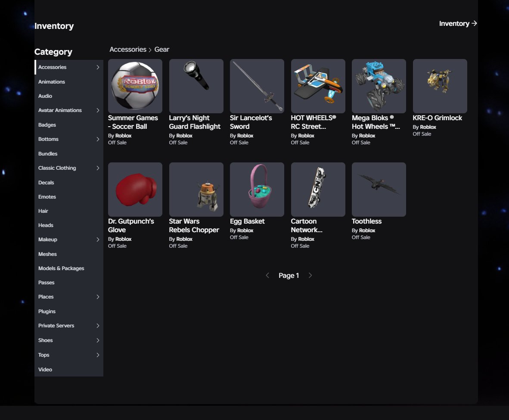Expand the Bottoms category chevron
Screen dimensions: 509x420
tap(98, 139)
